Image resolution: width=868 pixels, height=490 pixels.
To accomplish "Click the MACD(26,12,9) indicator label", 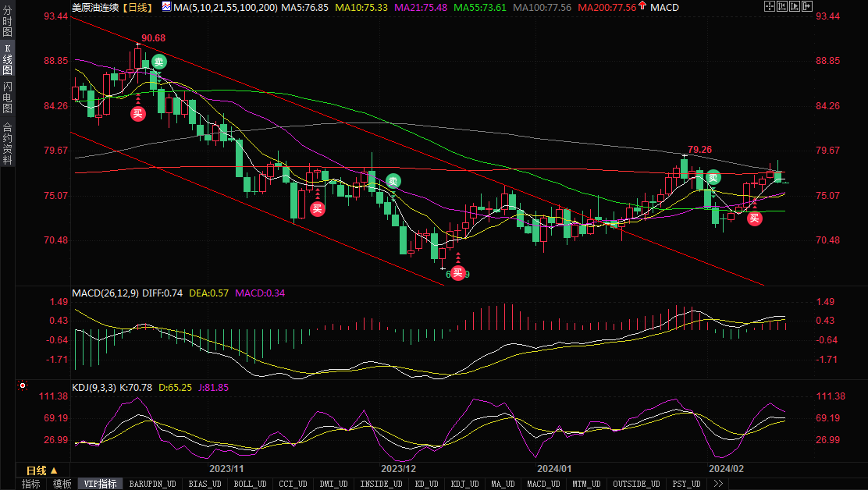I will pos(105,293).
